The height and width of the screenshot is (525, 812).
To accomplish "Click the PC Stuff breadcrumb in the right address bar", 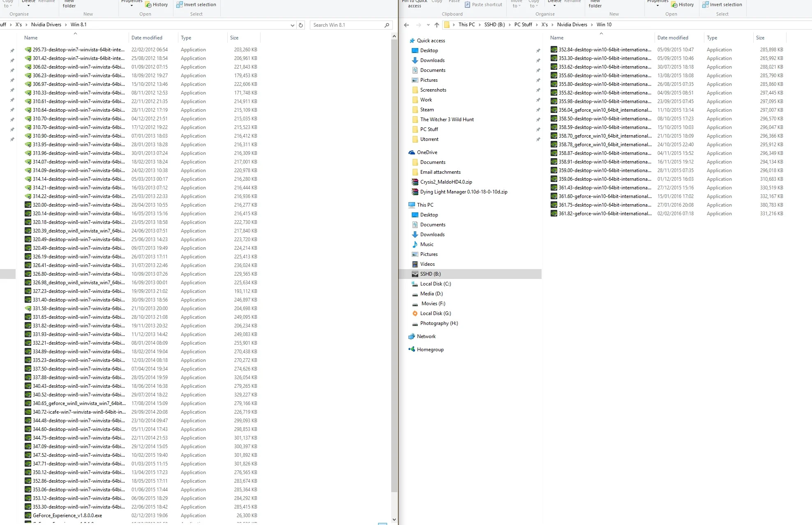I will pos(523,25).
